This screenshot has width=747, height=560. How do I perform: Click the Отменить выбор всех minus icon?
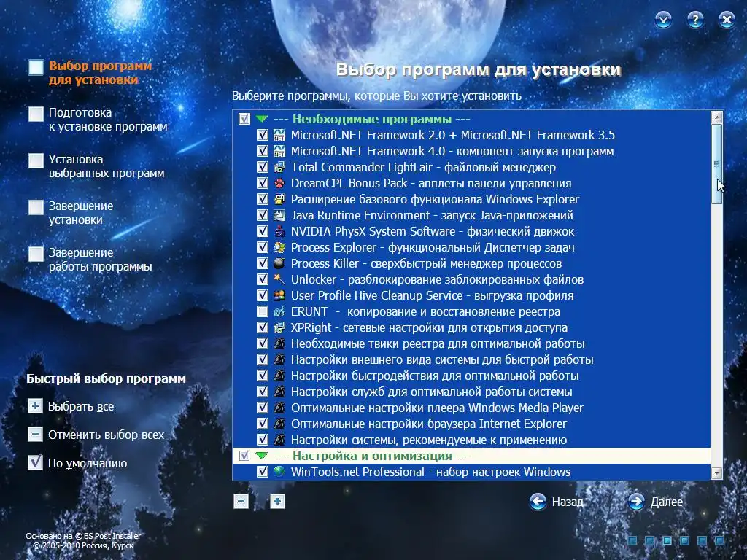pyautogui.click(x=35, y=435)
